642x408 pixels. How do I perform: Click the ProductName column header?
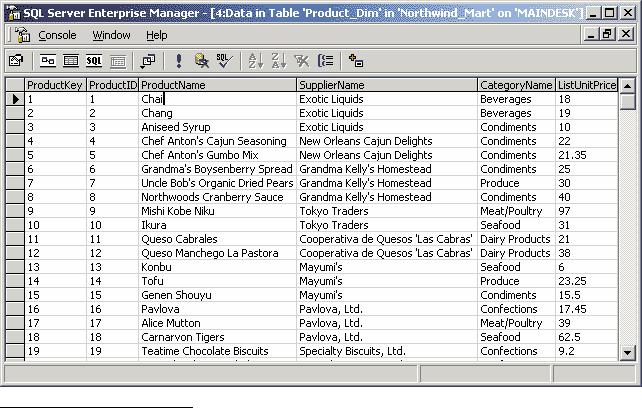[217, 85]
